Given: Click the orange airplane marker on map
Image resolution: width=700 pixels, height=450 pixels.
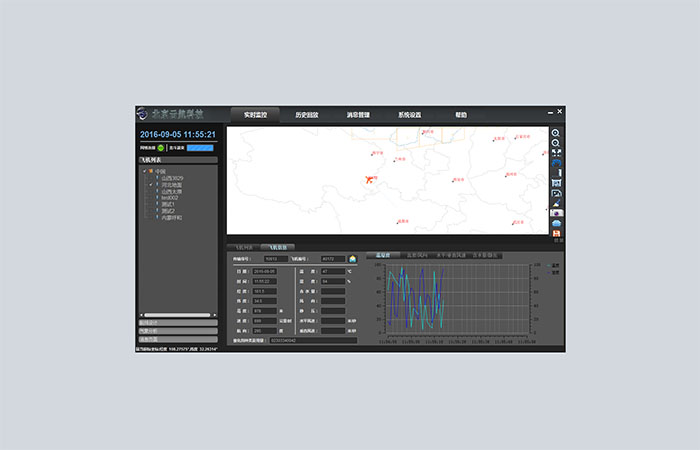Looking at the screenshot, I should click(370, 180).
